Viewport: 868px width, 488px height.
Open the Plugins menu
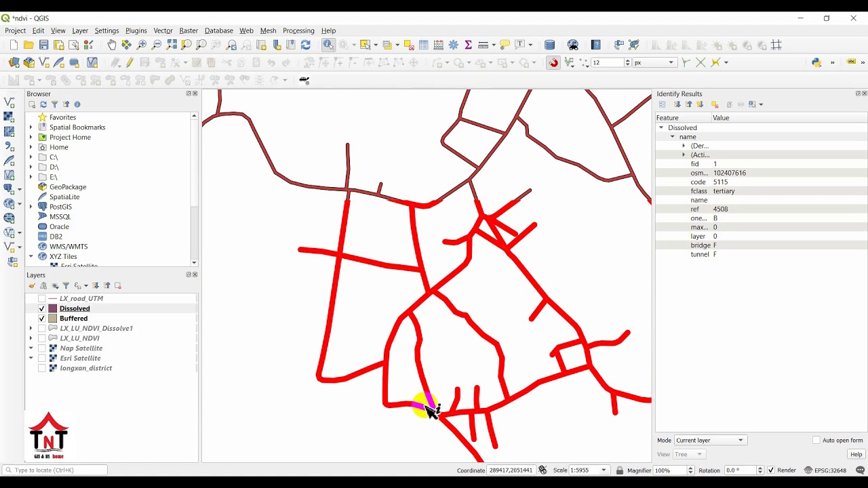pos(136,30)
